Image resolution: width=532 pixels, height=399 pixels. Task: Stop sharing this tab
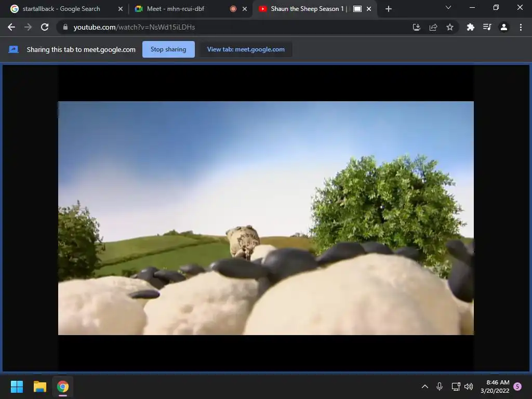[168, 49]
